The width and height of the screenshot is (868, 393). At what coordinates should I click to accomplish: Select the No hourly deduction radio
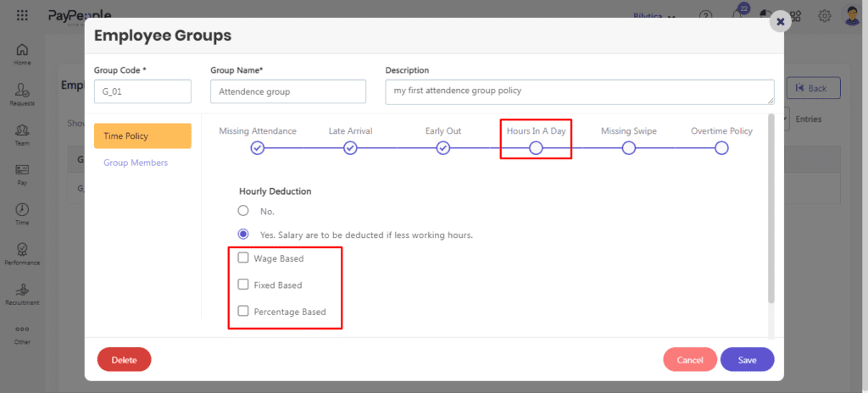click(x=243, y=211)
